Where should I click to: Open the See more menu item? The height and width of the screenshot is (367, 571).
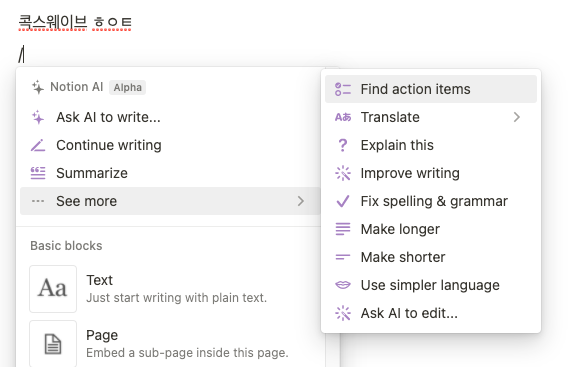(x=170, y=201)
